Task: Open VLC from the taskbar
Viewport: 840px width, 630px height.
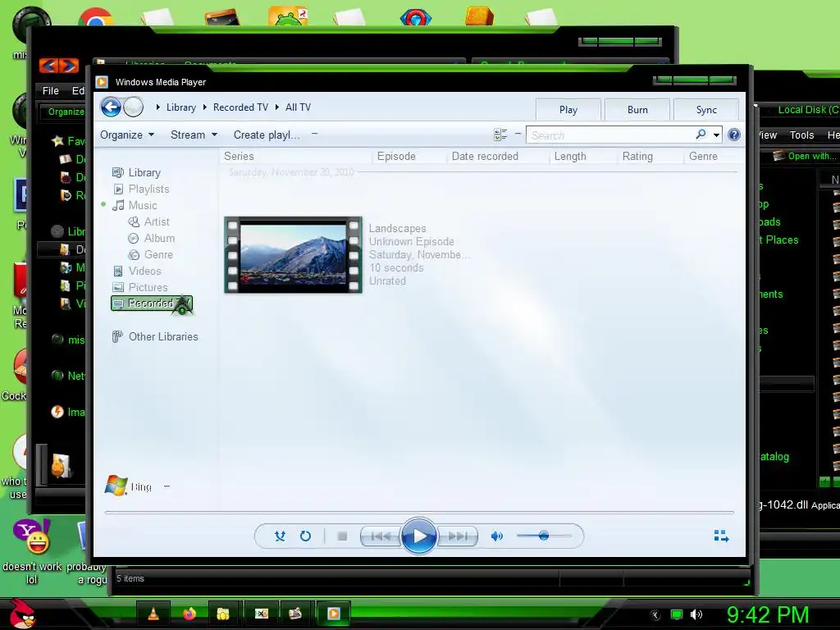Action: pos(153,614)
